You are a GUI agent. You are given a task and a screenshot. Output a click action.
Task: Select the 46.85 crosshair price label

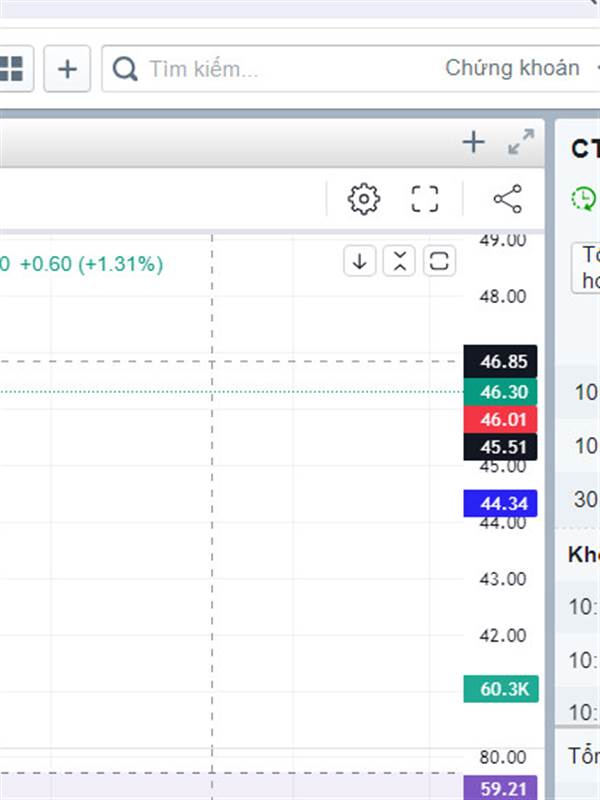click(x=501, y=362)
